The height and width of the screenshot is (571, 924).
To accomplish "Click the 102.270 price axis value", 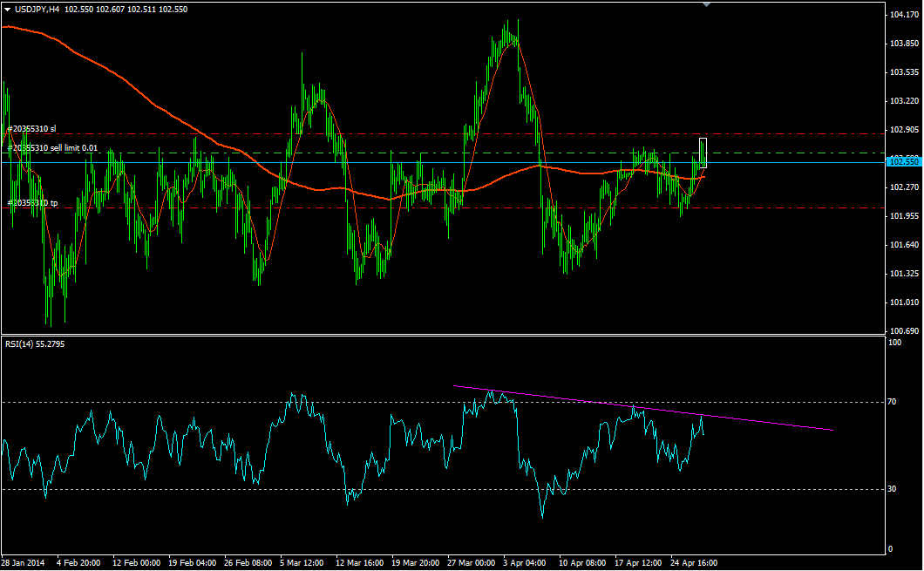I will pos(905,187).
